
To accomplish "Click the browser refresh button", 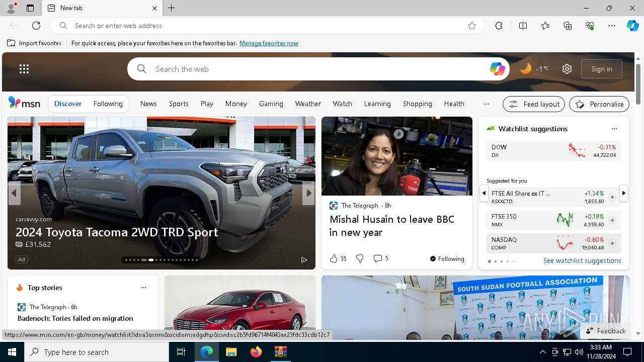I will click(x=36, y=26).
